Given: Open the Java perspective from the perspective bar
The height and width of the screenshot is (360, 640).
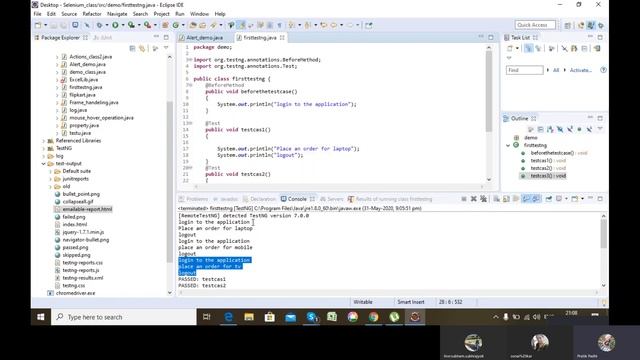Looking at the screenshot, I should click(591, 25).
